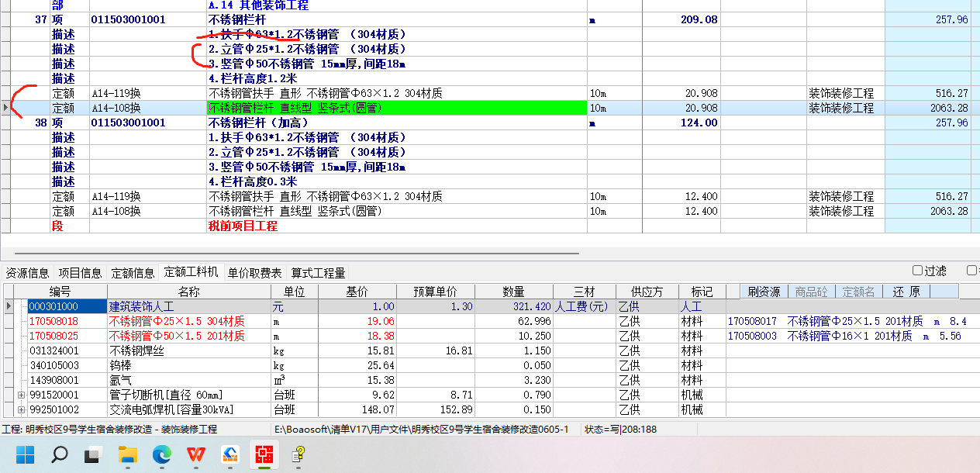The height and width of the screenshot is (473, 980).
Task: Select item 38 不锈钢栏杆（加高）
Action: (258, 123)
